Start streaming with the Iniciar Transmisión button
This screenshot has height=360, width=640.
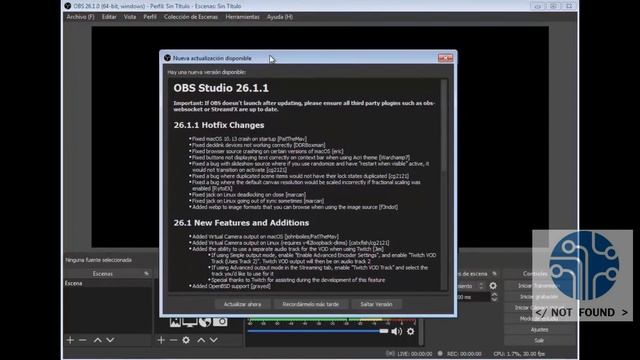pyautogui.click(x=539, y=286)
